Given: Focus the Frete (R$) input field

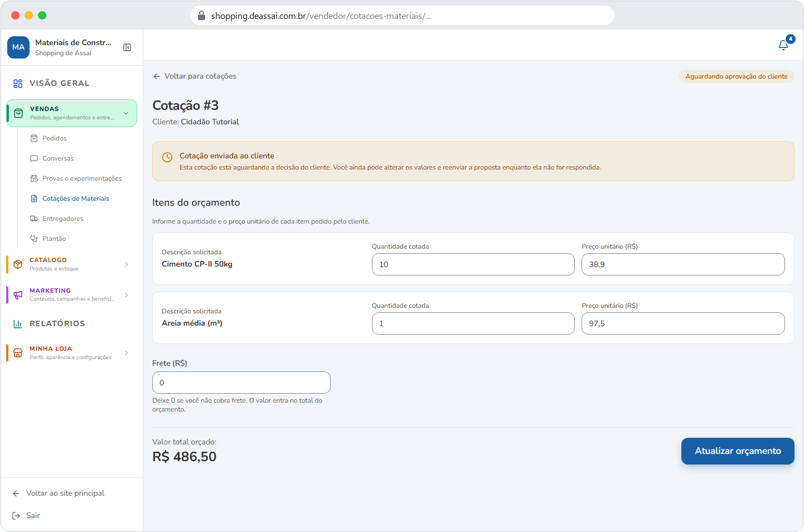Looking at the screenshot, I should (x=241, y=383).
